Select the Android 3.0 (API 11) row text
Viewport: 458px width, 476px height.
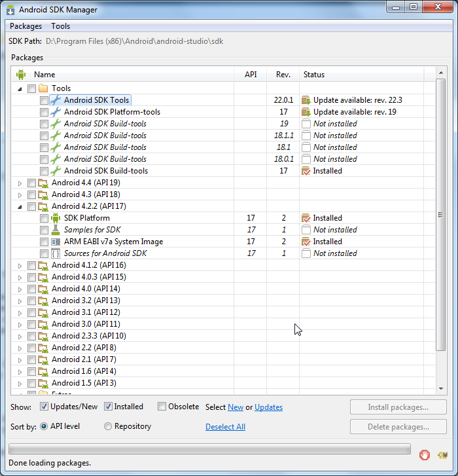coord(86,324)
